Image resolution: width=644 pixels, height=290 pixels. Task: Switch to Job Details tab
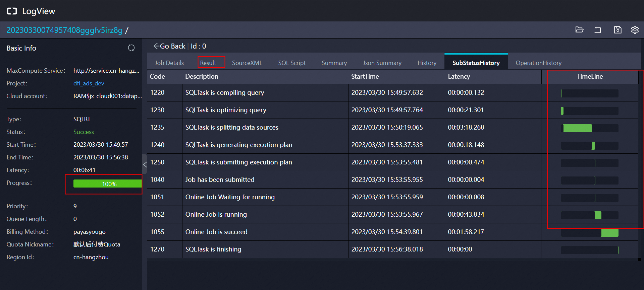169,63
